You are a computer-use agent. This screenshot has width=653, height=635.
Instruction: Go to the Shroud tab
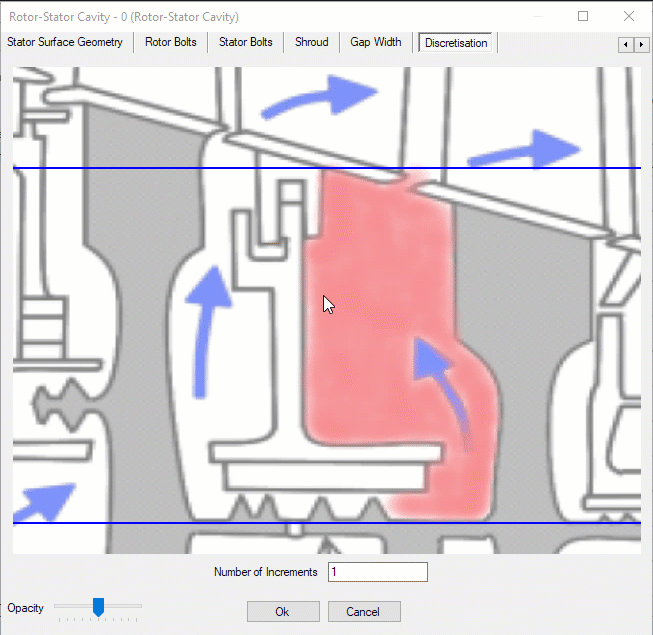pos(311,42)
